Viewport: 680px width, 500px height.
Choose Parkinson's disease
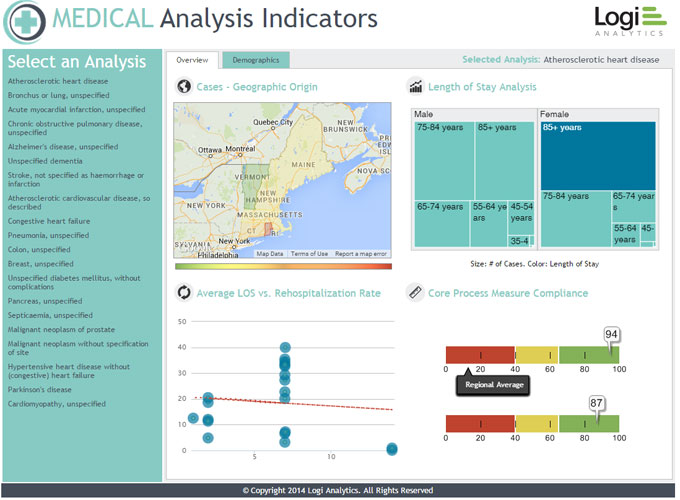click(x=39, y=389)
